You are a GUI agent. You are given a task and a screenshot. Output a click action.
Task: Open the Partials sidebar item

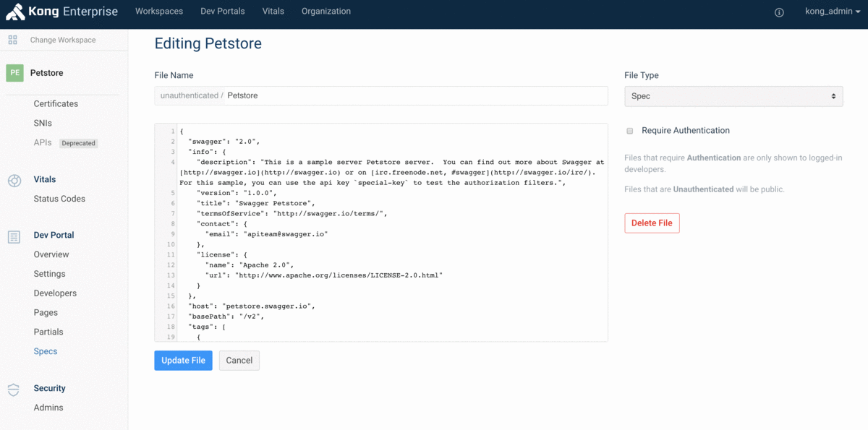(48, 332)
